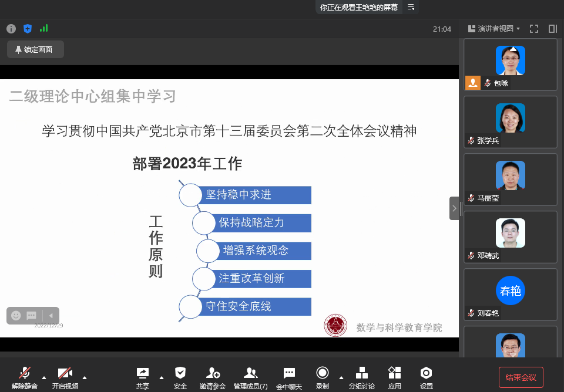Open 安全 security settings
Viewport: 564px width, 392px height.
point(180,378)
